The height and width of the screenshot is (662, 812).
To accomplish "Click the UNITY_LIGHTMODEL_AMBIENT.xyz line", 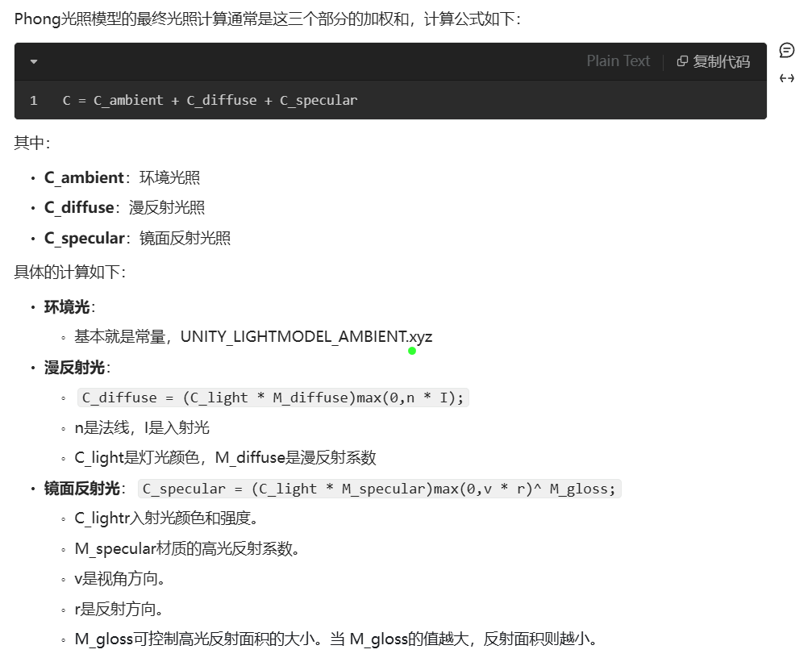I will 253,337.
